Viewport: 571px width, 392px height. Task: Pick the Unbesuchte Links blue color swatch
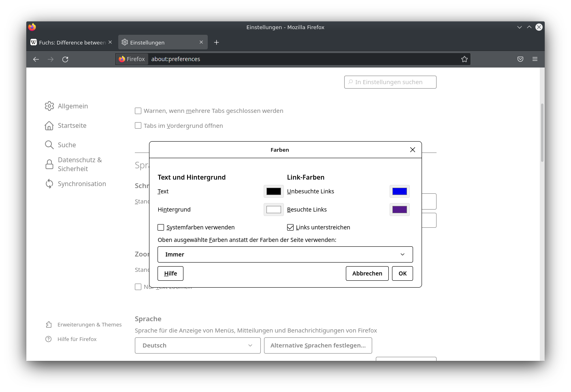399,191
